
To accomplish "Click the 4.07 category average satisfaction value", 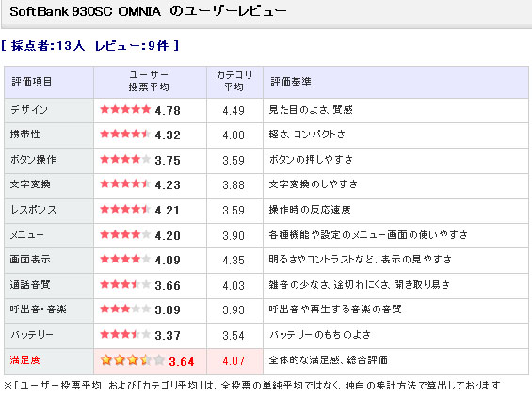I will (x=234, y=361).
